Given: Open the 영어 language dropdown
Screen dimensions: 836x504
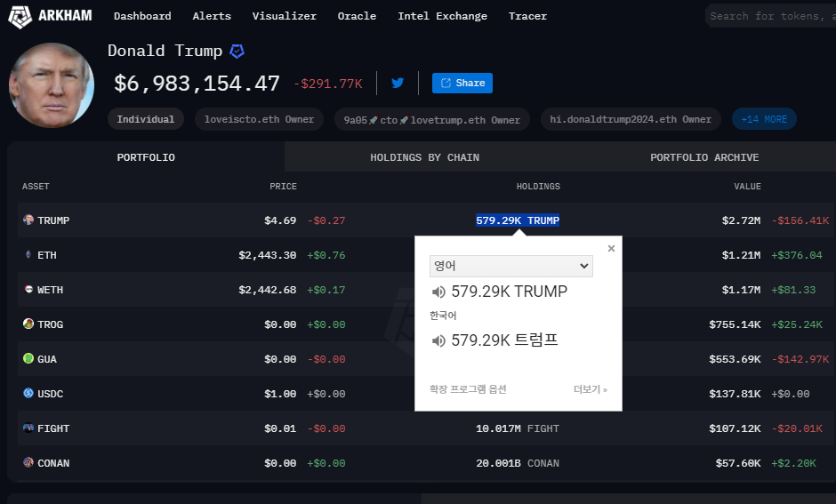Looking at the screenshot, I should click(x=510, y=266).
